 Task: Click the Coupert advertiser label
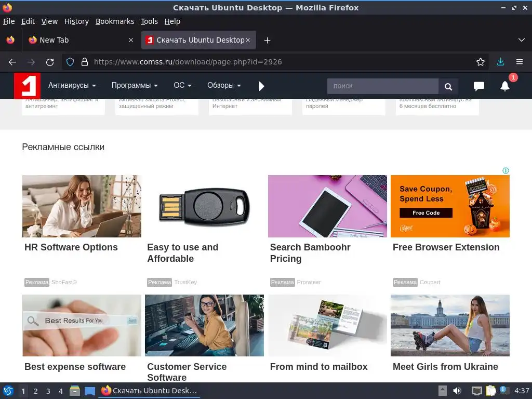point(430,282)
